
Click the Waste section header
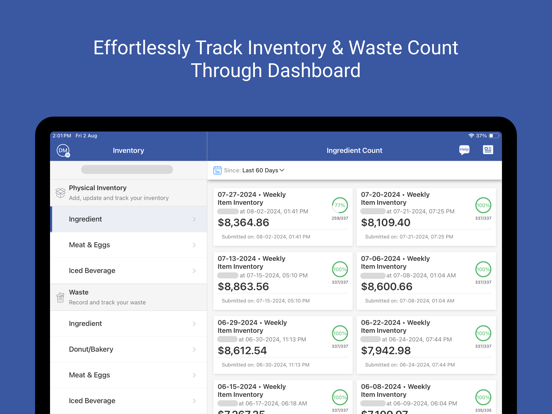(x=128, y=297)
